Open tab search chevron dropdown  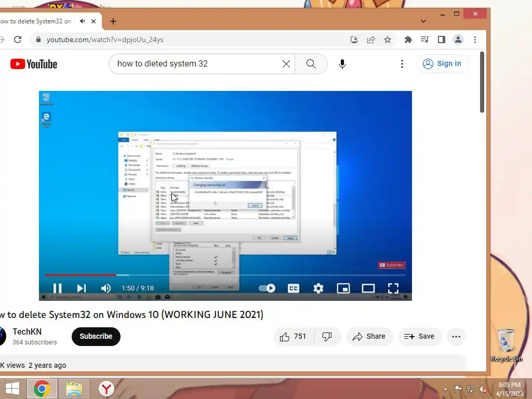[423, 21]
